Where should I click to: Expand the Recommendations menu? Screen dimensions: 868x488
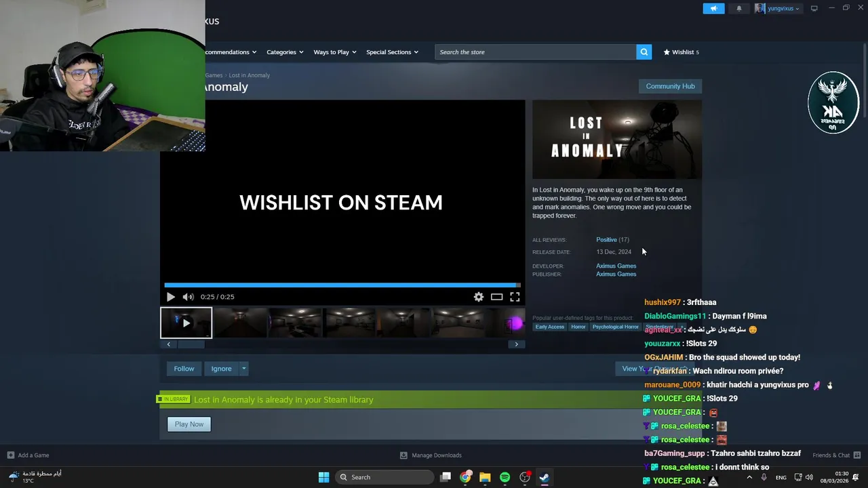click(x=231, y=52)
